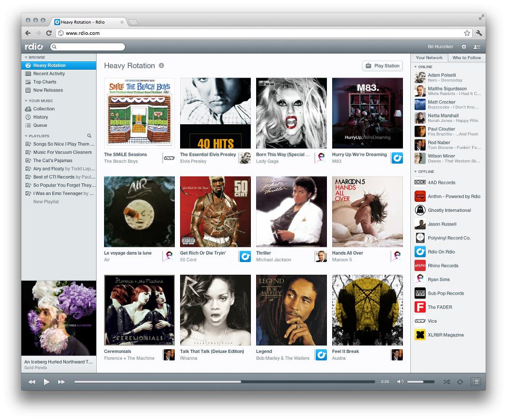The width and height of the screenshot is (507, 420).
Task: Adjust the volume slider
Action: pyautogui.click(x=420, y=382)
